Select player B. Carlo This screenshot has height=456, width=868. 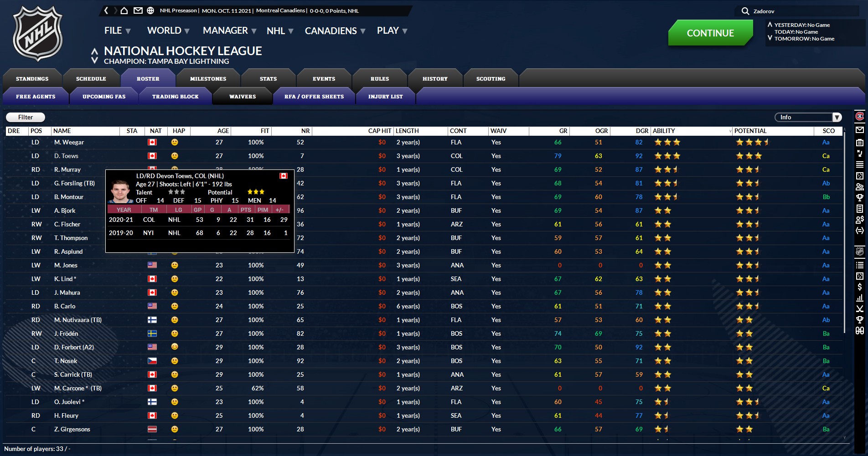(x=65, y=306)
